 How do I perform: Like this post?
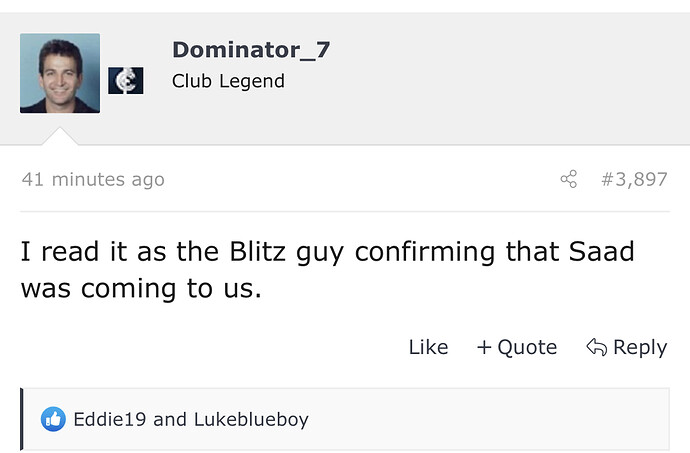click(x=428, y=347)
